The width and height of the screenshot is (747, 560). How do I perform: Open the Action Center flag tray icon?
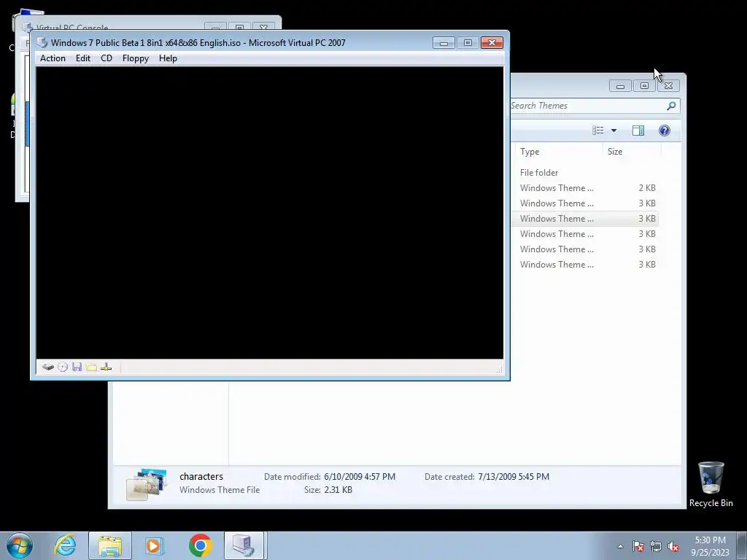pyautogui.click(x=638, y=547)
